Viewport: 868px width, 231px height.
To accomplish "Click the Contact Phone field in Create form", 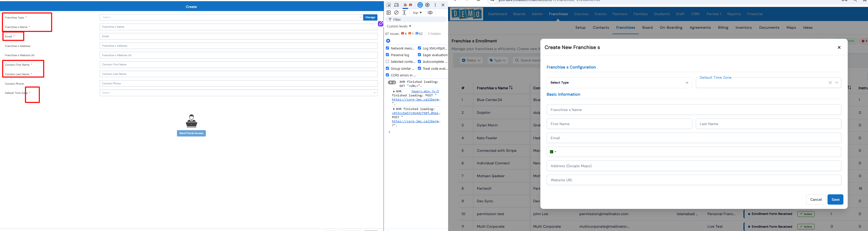I will pos(239,84).
